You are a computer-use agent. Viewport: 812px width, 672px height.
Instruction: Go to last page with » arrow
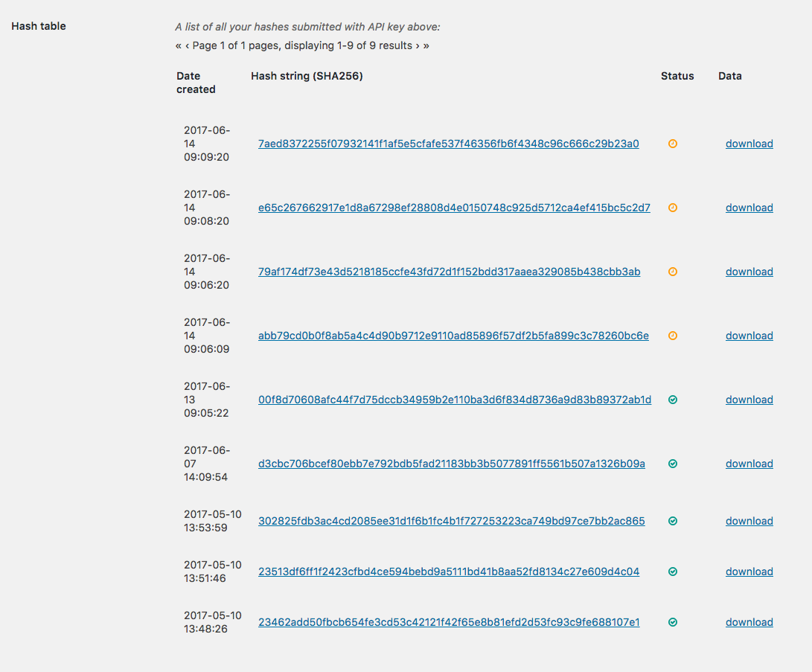(426, 45)
